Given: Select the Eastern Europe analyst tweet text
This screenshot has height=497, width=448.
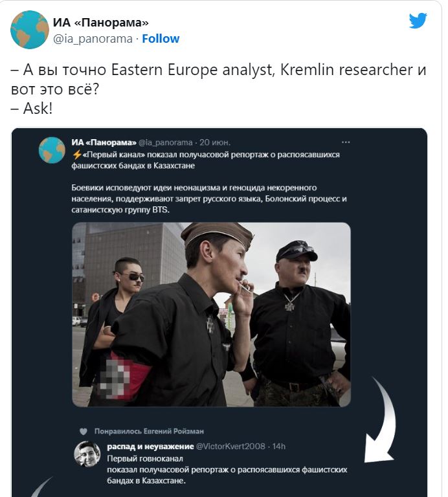Looking at the screenshot, I should (218, 89).
